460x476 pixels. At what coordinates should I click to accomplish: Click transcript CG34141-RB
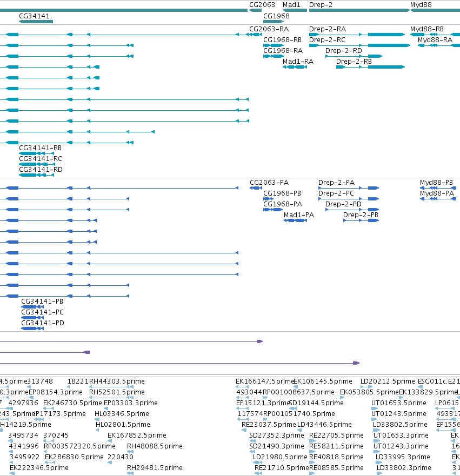(x=41, y=148)
